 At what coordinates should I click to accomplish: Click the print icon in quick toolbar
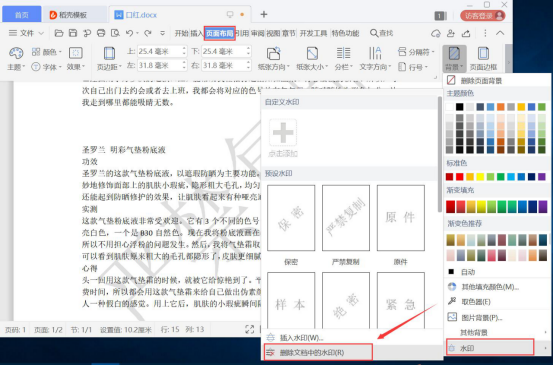101,33
